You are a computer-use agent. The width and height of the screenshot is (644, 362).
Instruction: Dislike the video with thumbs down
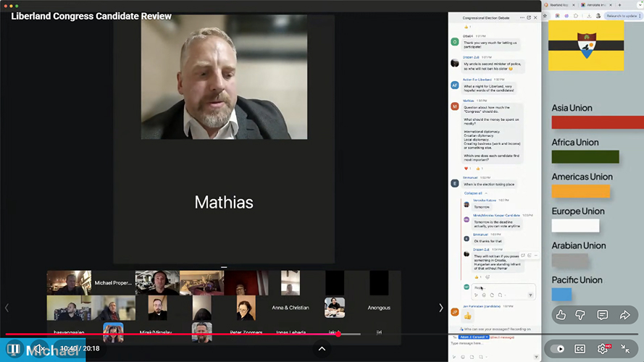tap(582, 315)
